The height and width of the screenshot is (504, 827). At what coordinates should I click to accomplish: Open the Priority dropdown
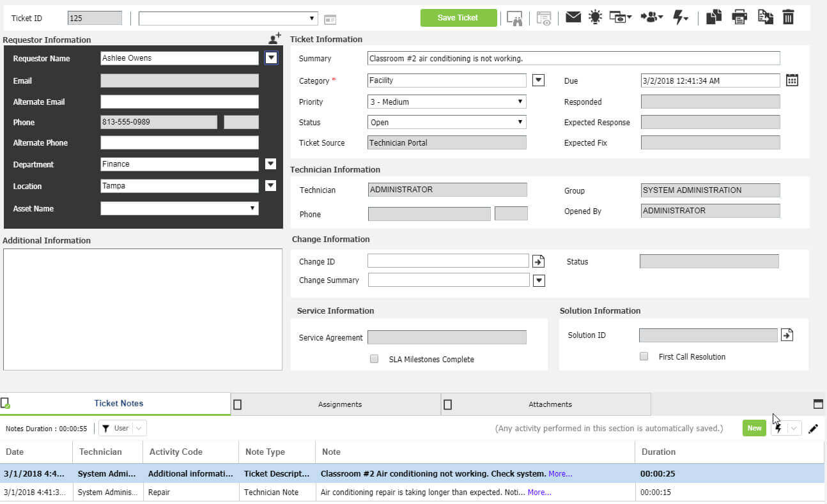[447, 102]
